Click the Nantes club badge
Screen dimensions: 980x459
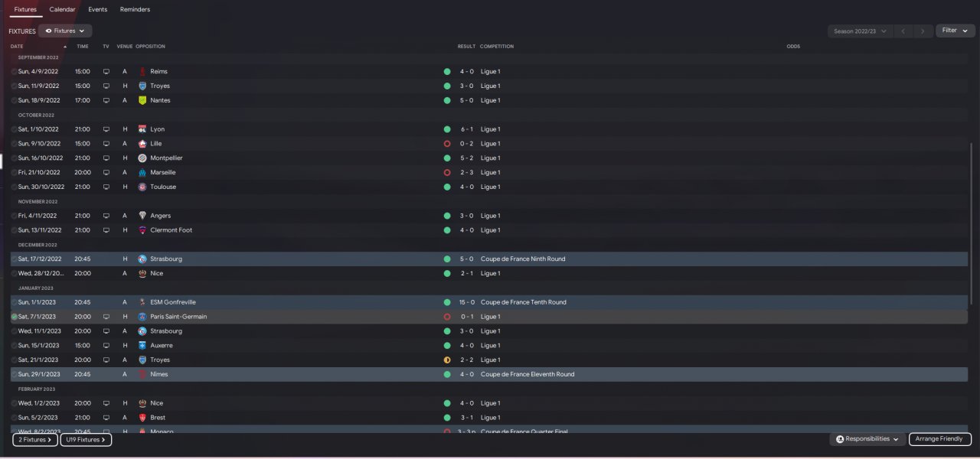(142, 100)
